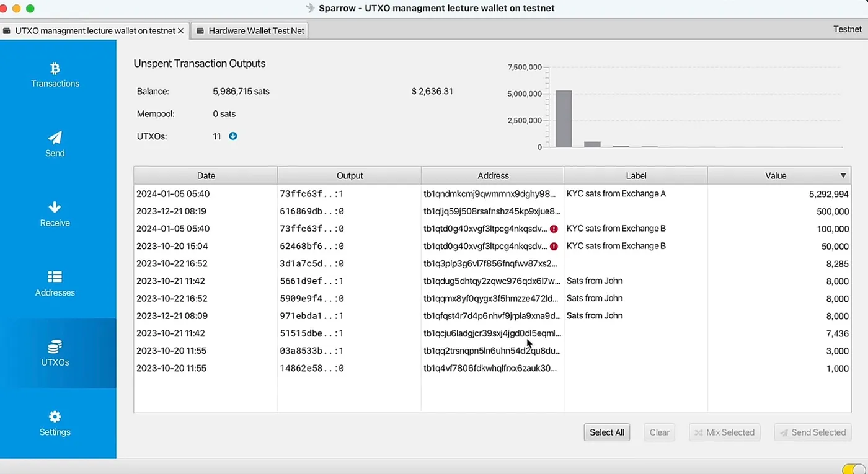The height and width of the screenshot is (474, 868).
Task: Select the row with output 03a8533b..:1
Action: point(493,351)
